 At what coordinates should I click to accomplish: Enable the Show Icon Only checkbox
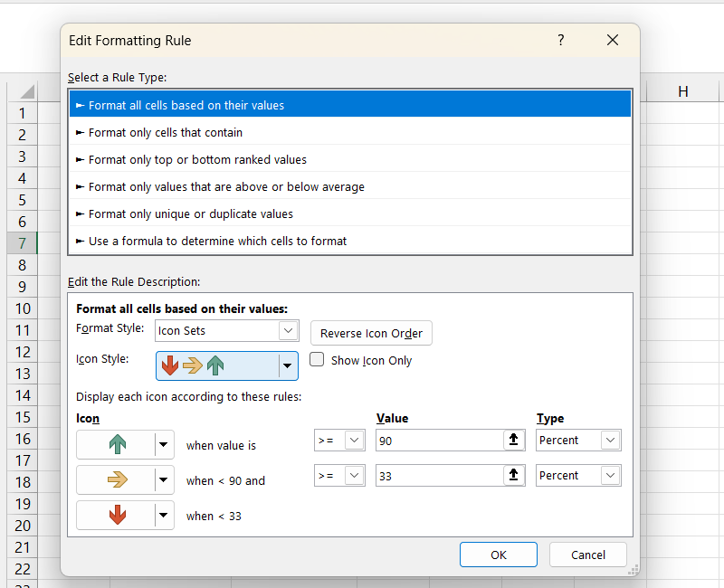pos(317,359)
